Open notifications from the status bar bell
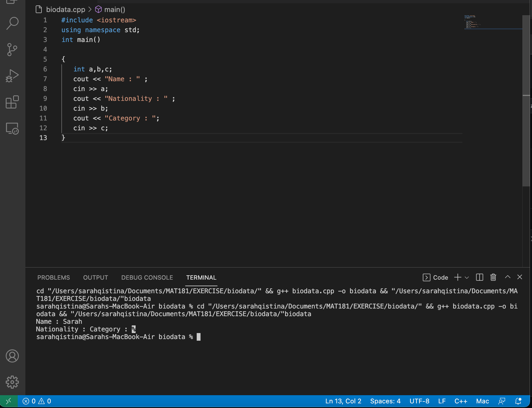The height and width of the screenshot is (408, 532). coord(518,401)
